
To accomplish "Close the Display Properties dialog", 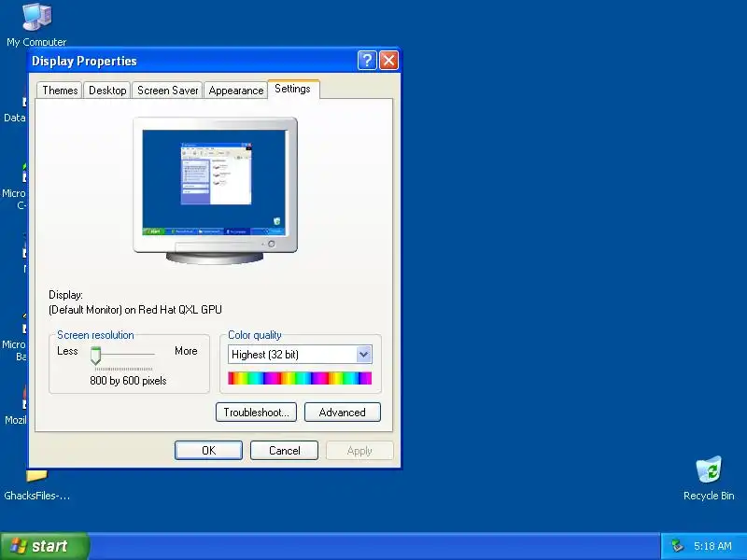I will (x=388, y=61).
